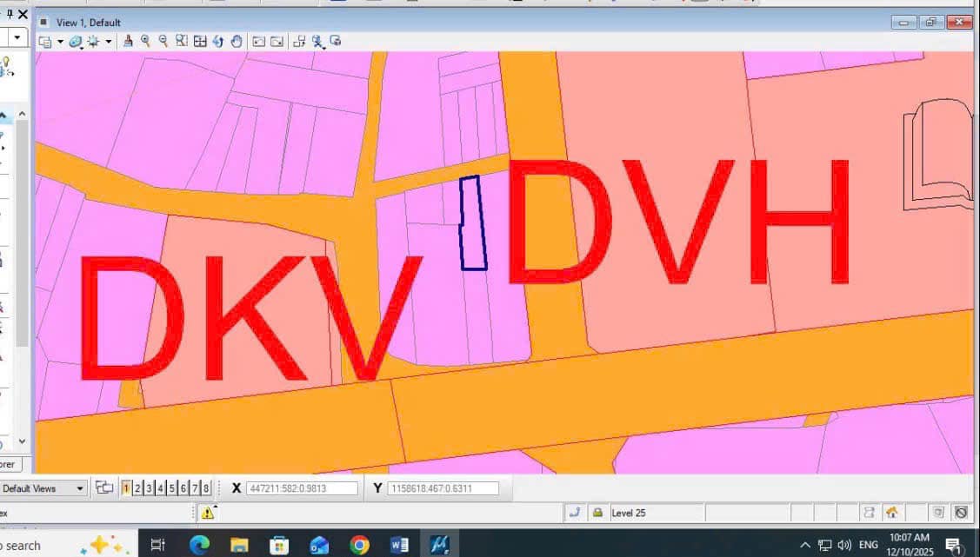
Task: Click the warning triangle in the status bar
Action: 209,515
